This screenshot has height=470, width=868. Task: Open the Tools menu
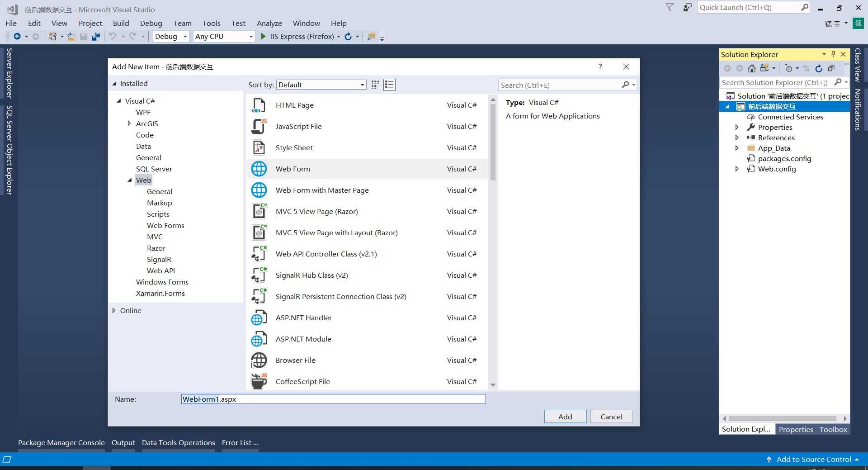pyautogui.click(x=211, y=23)
